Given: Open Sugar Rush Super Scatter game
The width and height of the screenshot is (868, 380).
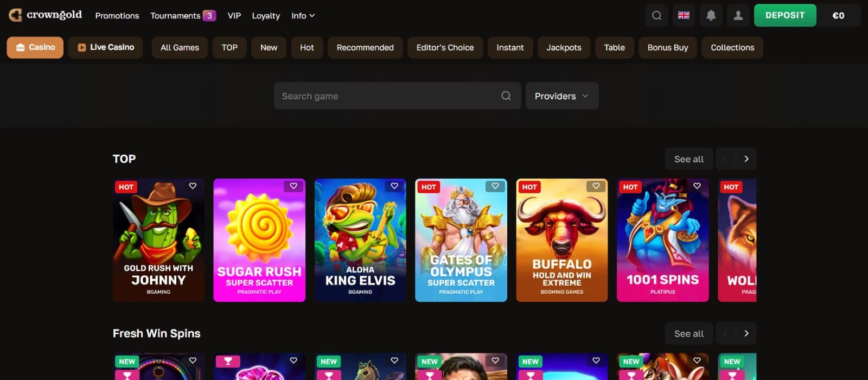Looking at the screenshot, I should point(259,240).
